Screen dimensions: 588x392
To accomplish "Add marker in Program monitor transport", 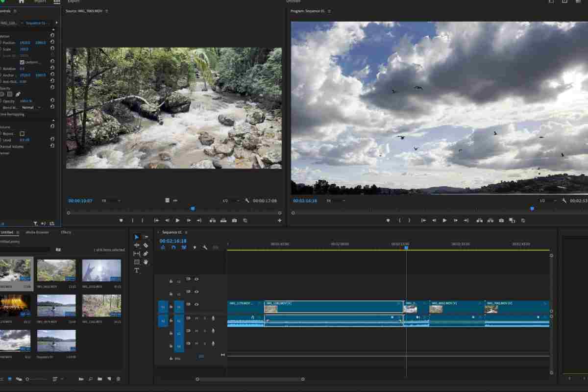I will coord(388,220).
